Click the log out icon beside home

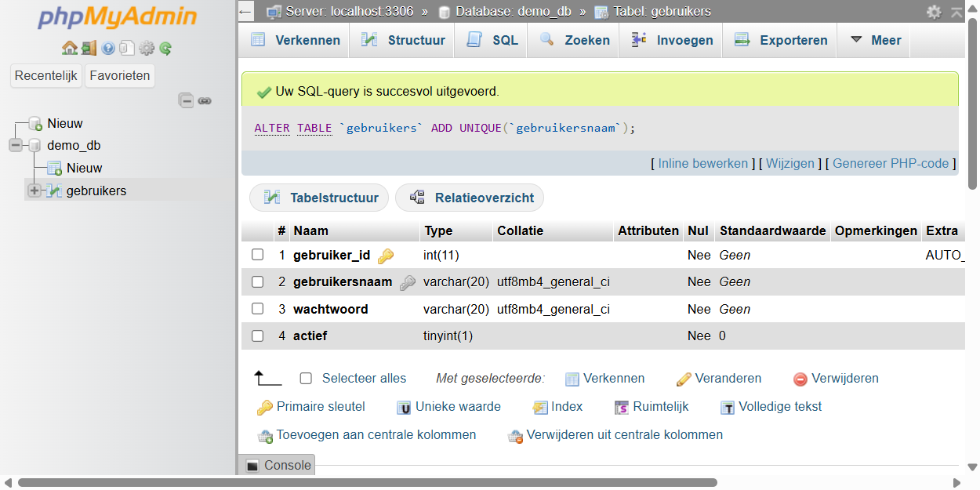(89, 49)
